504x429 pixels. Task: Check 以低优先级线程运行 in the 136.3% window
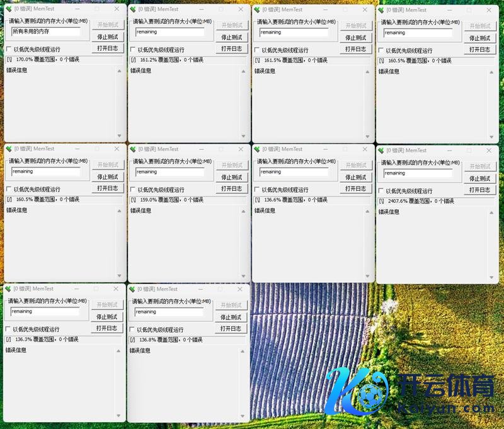pos(8,329)
